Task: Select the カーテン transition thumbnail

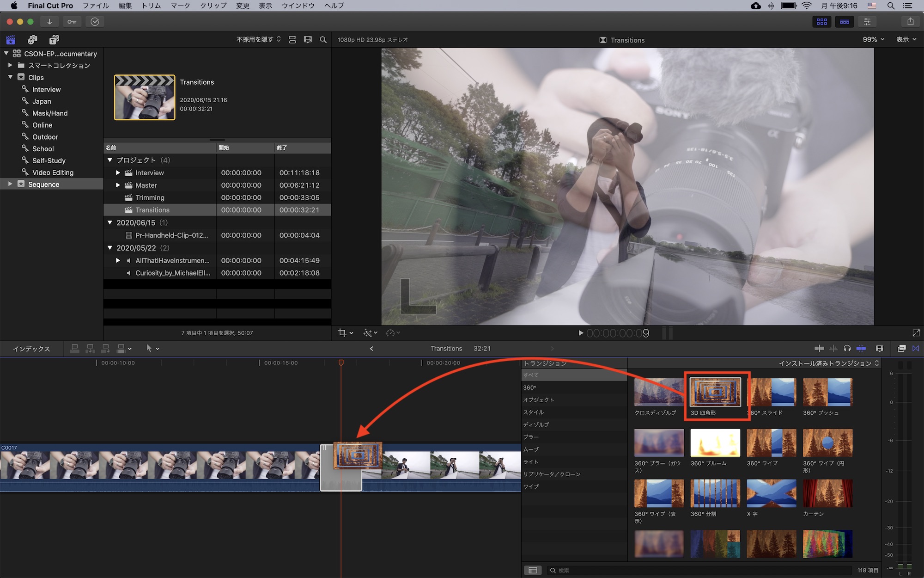Action: coord(827,494)
